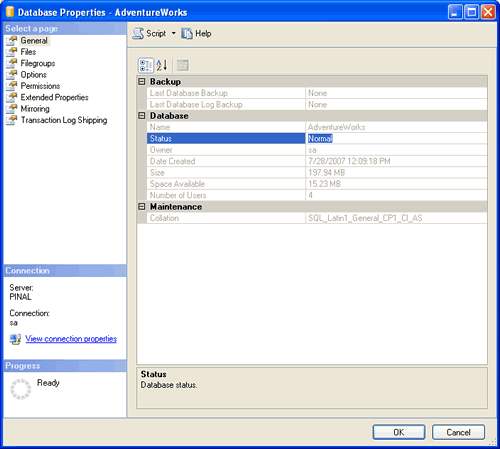Collapse the Maintenance category

click(x=142, y=207)
